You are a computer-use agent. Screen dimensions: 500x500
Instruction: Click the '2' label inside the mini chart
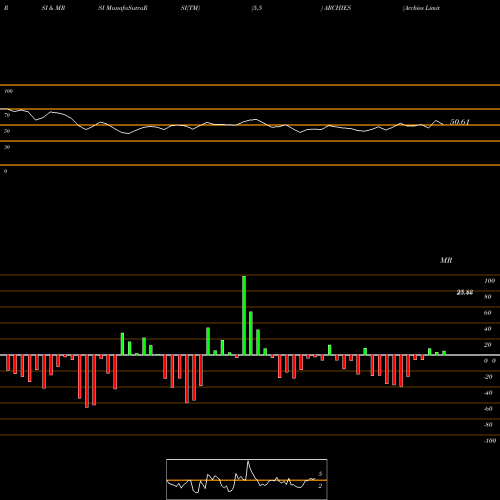pos(320,486)
